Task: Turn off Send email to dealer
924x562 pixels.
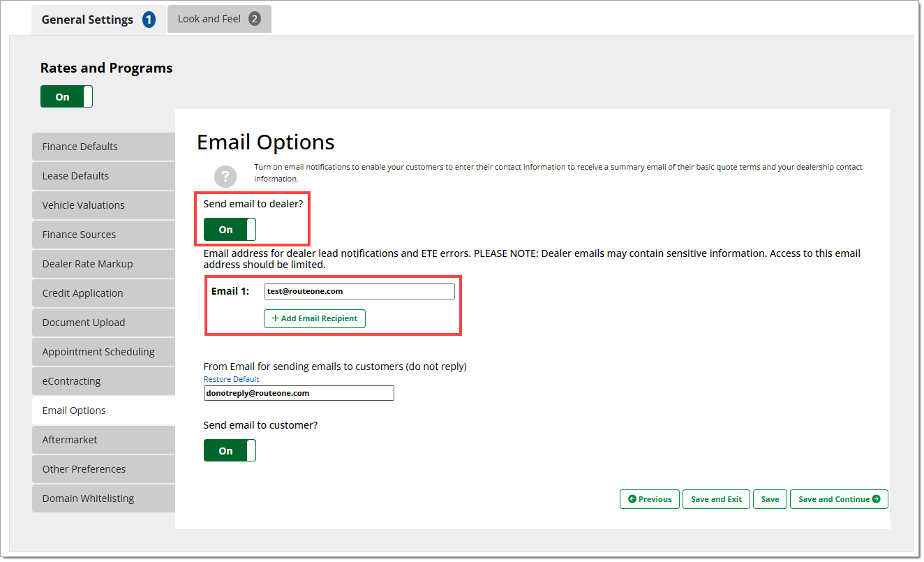Action: point(230,230)
